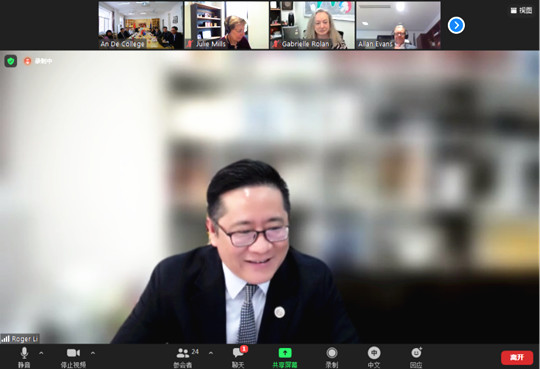540x369 pixels.
Task: Mute the microphone icon
Action: click(x=24, y=353)
